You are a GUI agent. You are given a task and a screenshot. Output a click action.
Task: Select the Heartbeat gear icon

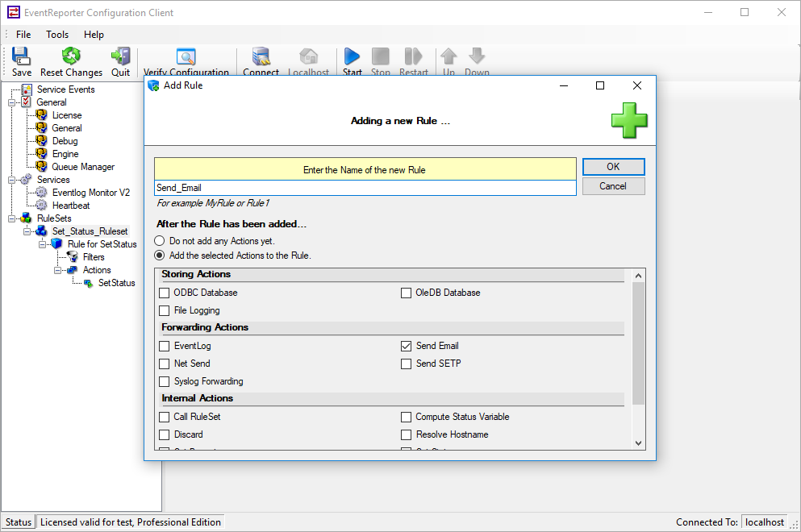[41, 206]
